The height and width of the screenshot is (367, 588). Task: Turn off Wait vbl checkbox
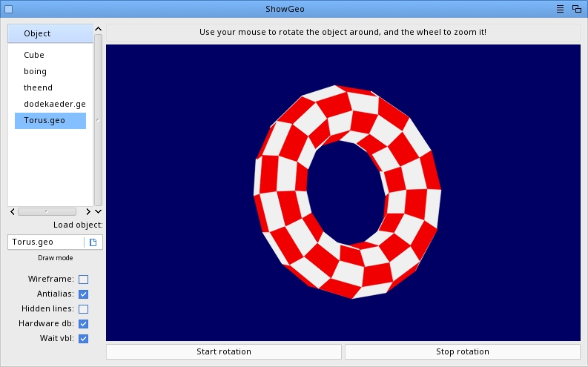[x=84, y=339]
